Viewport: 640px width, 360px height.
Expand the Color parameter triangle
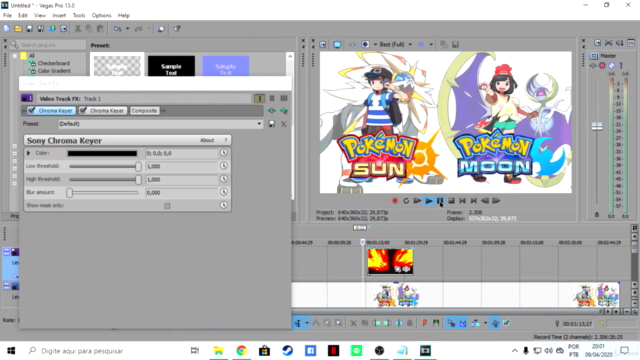tap(29, 153)
